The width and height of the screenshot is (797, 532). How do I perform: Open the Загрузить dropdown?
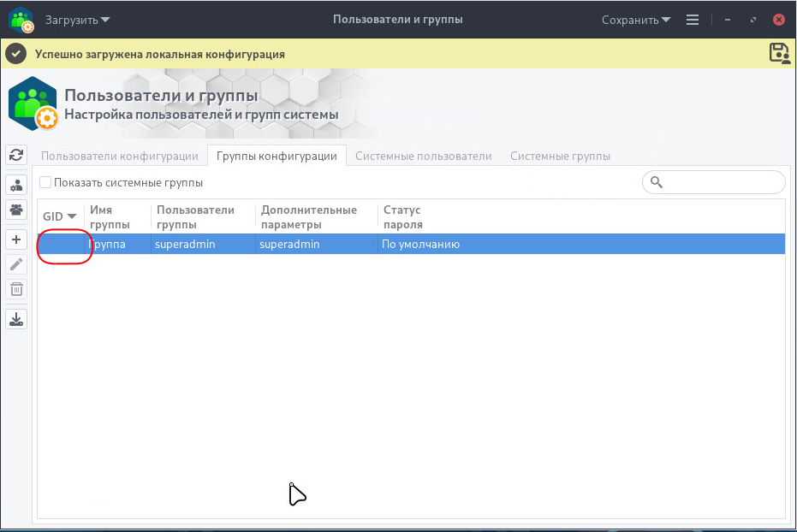click(x=78, y=20)
